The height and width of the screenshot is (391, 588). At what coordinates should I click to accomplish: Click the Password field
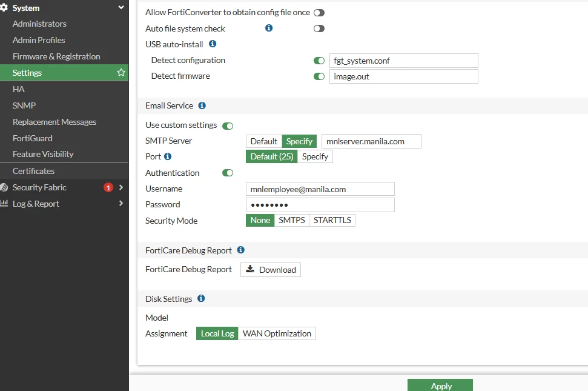coord(320,205)
